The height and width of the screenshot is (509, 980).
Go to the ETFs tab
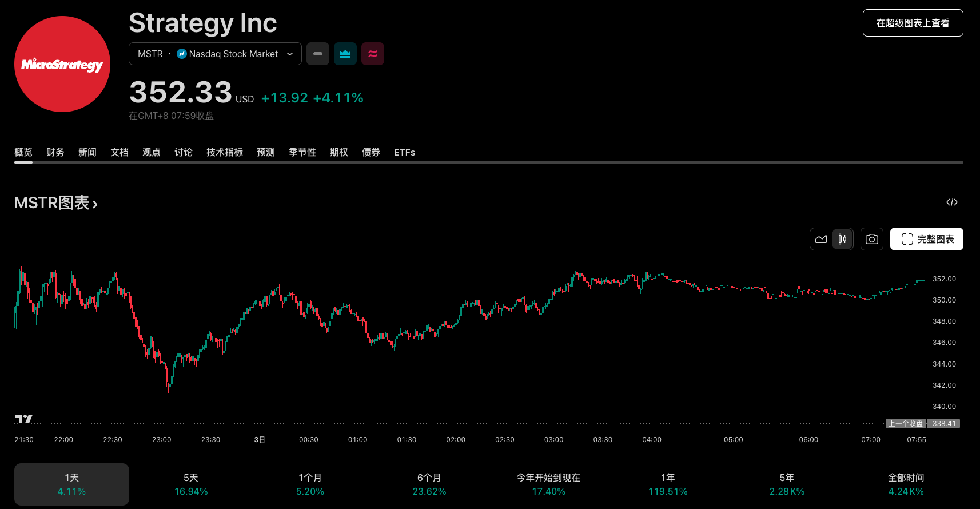pyautogui.click(x=404, y=152)
